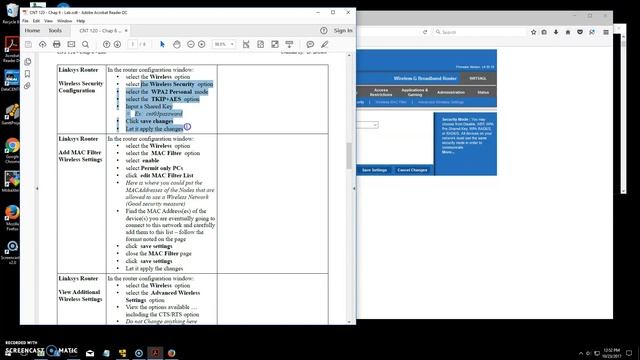Click the Wireless MAC Filter sub-link
The width and height of the screenshot is (640, 360).
(x=391, y=102)
